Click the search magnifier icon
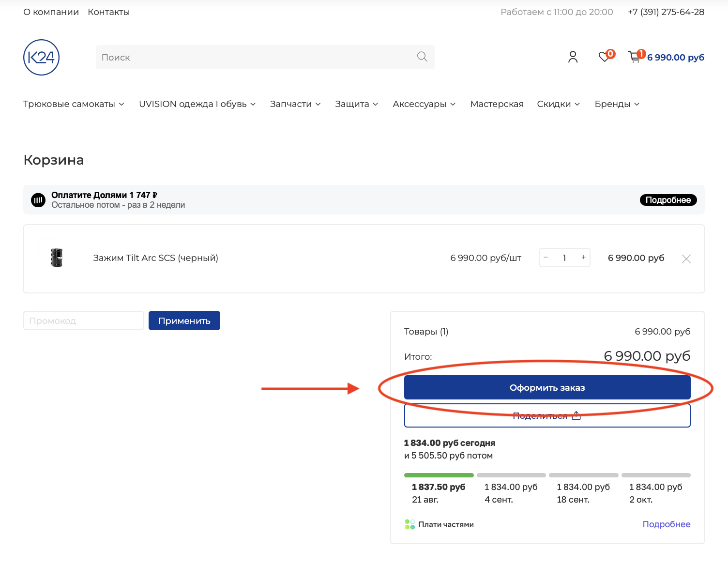 pos(422,57)
